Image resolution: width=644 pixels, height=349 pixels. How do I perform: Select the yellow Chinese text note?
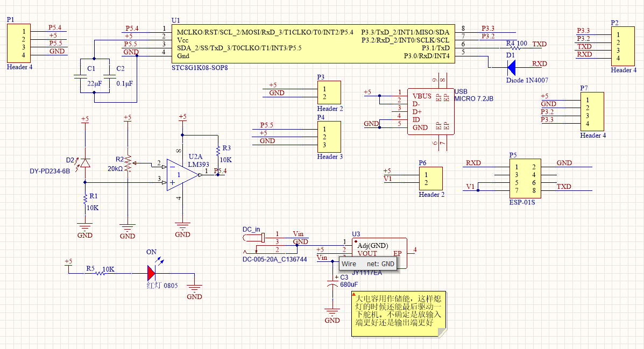[x=398, y=314]
